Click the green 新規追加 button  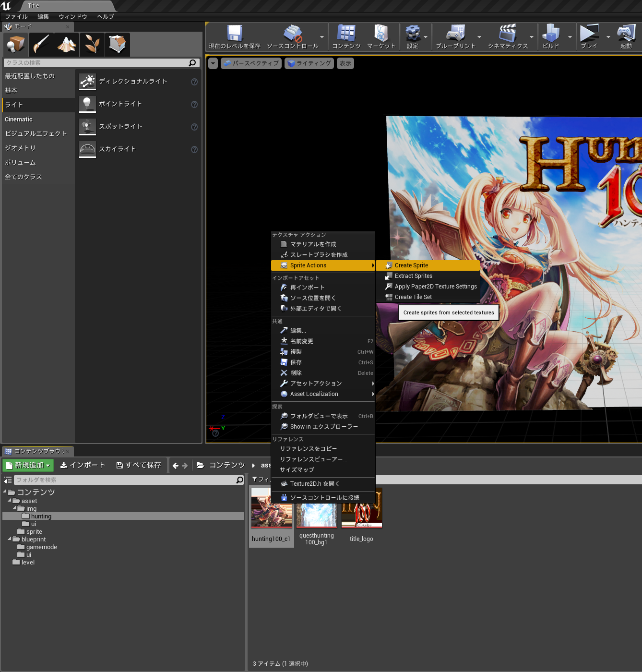point(27,465)
